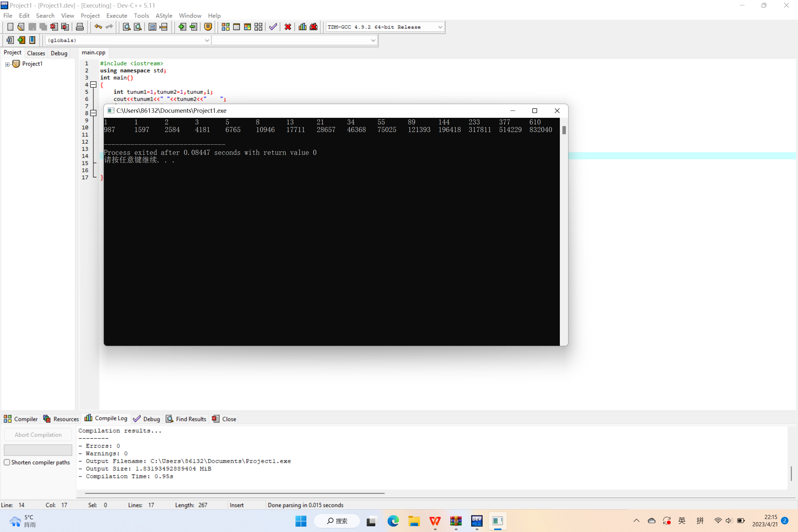Screen dimensions: 798x532
Task: Click the console window vertical scrollbar thumb
Action: click(x=564, y=130)
